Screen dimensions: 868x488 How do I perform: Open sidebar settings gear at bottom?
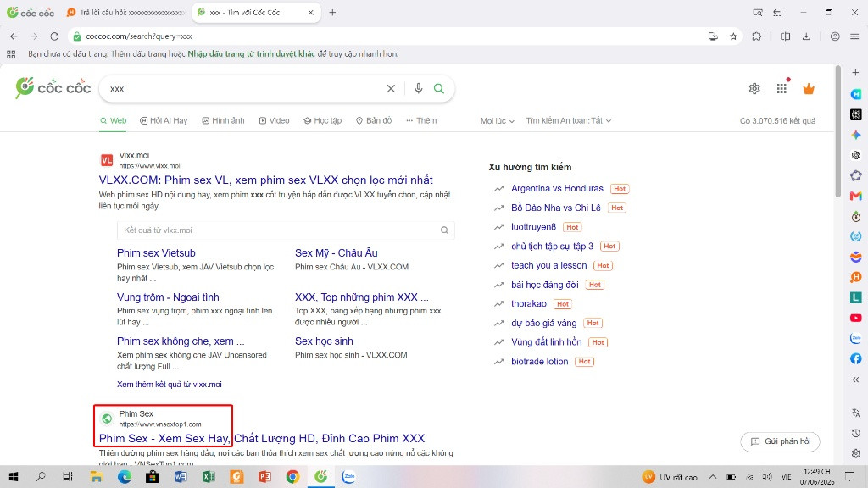(856, 454)
